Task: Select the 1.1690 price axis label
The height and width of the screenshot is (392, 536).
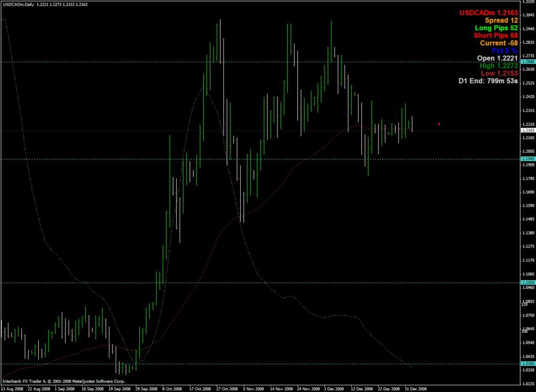Action: click(528, 192)
